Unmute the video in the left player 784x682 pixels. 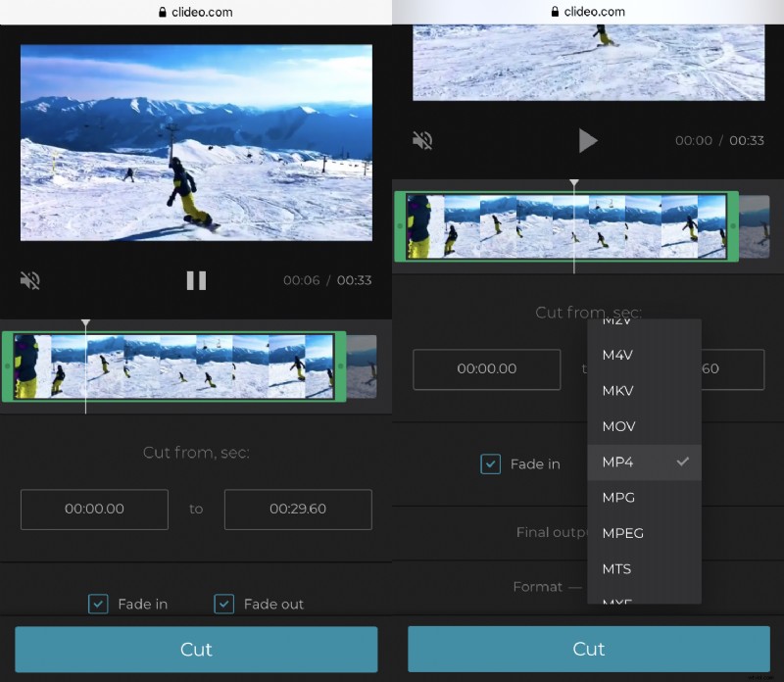29,280
